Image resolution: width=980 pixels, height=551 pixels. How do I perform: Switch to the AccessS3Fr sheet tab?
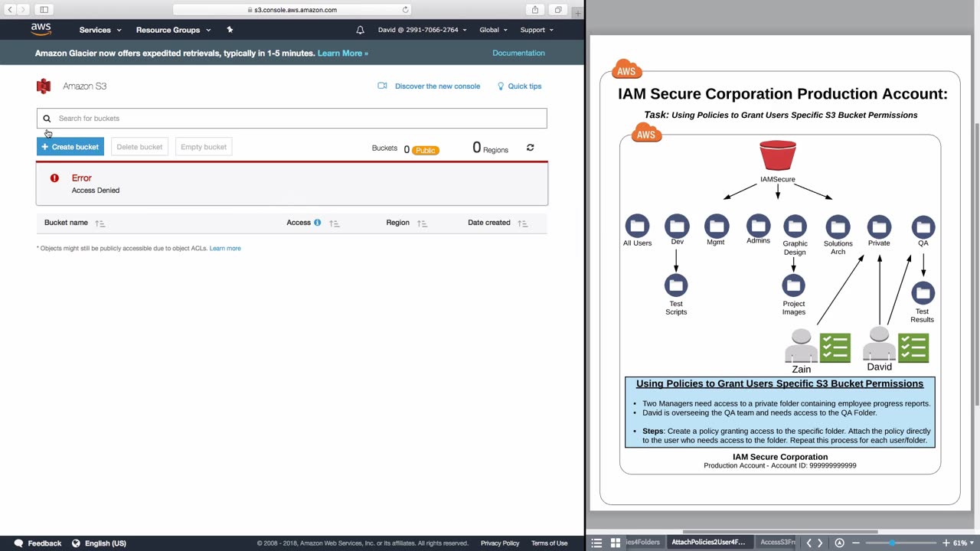point(777,543)
